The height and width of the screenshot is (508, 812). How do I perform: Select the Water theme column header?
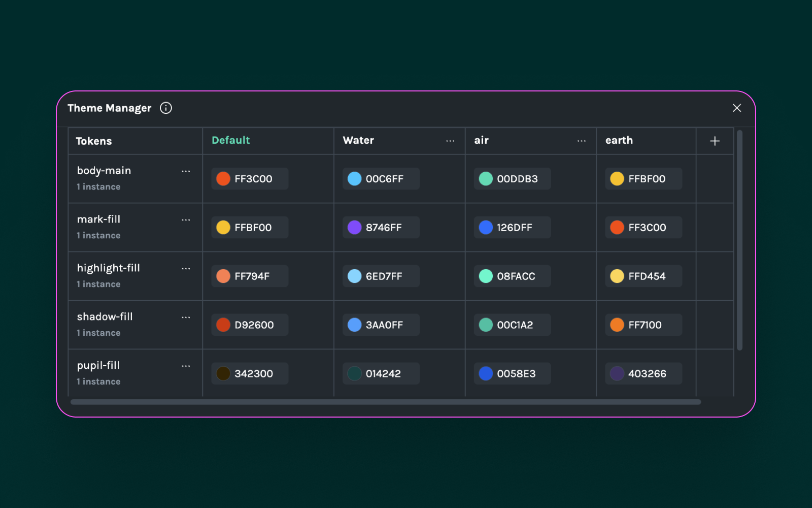click(358, 140)
